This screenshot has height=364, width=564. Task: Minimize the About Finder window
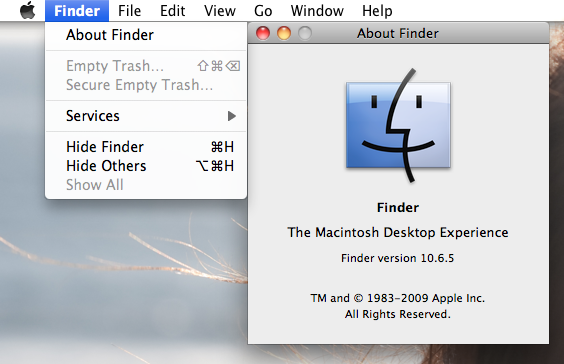point(284,33)
